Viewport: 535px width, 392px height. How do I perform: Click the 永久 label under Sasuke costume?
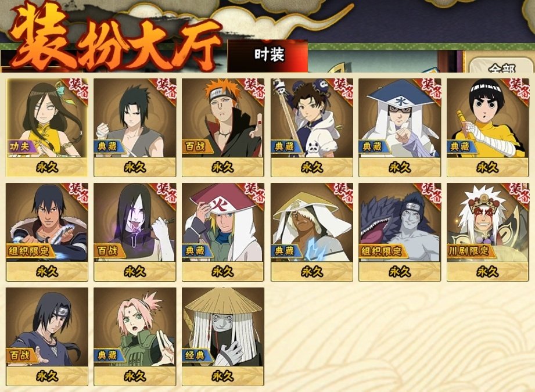tap(135, 167)
